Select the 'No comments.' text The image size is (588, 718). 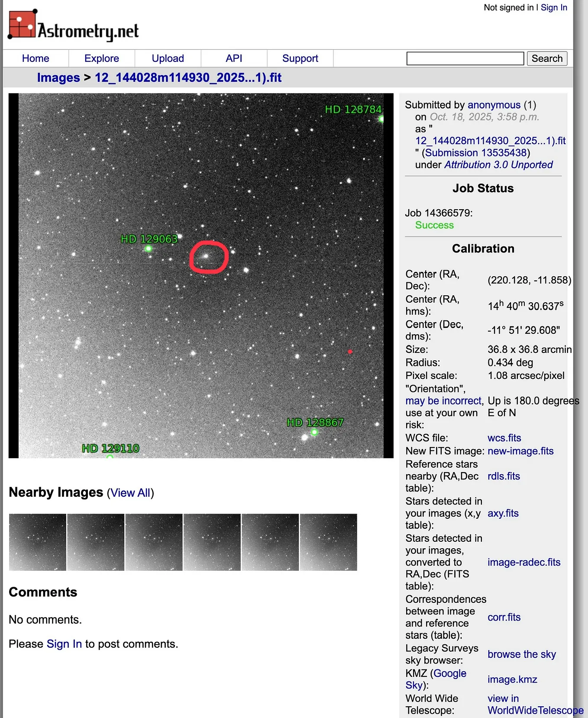click(45, 620)
